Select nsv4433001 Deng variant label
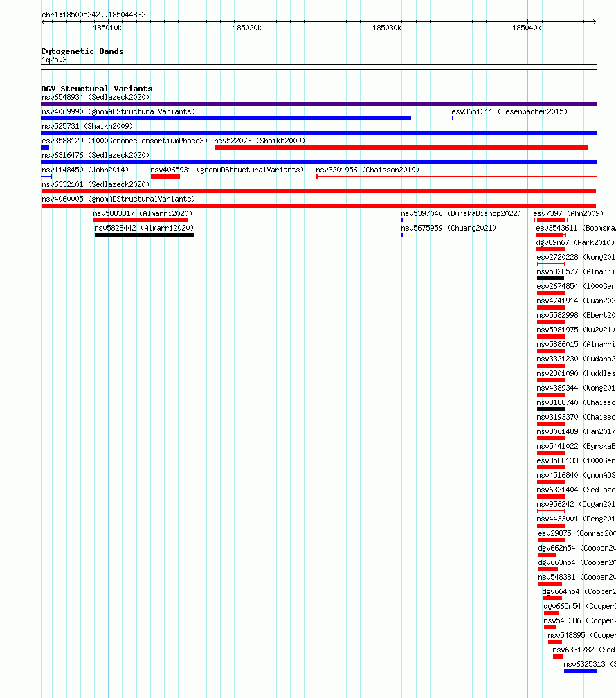The width and height of the screenshot is (616, 698). 577,519
